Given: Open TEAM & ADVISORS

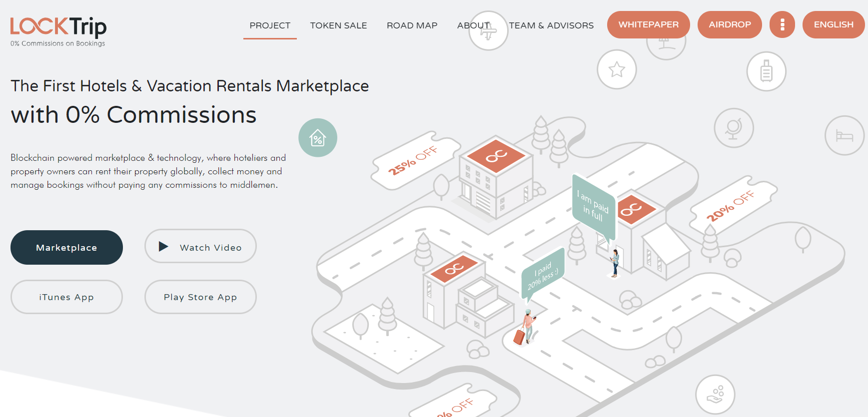Looking at the screenshot, I should click(x=551, y=25).
